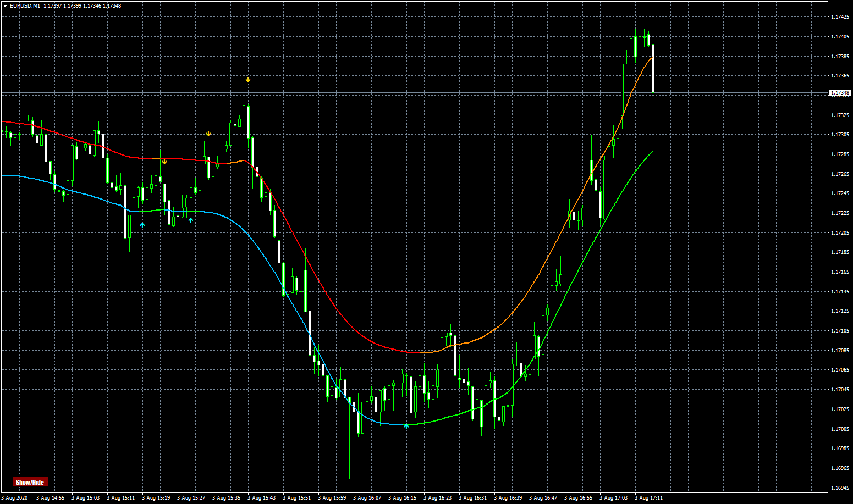The width and height of the screenshot is (853, 504).
Task: Click the '3 Aug 15:43' time label
Action: [x=262, y=498]
